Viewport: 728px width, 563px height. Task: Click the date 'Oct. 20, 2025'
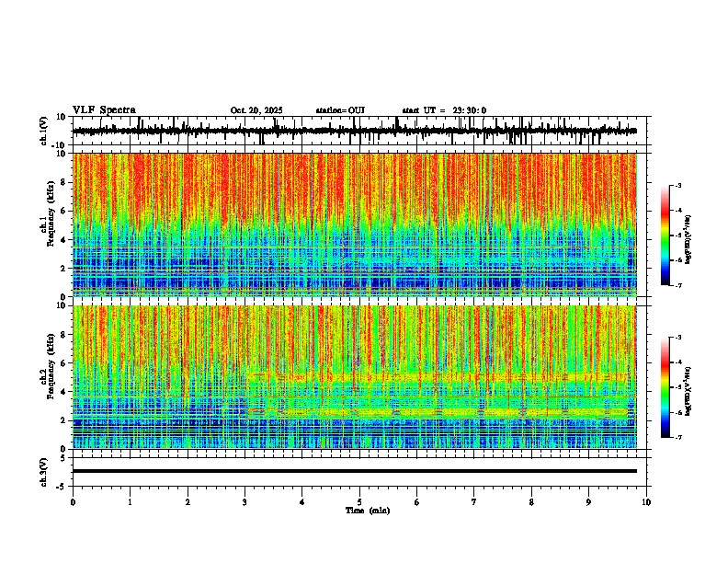click(x=256, y=110)
